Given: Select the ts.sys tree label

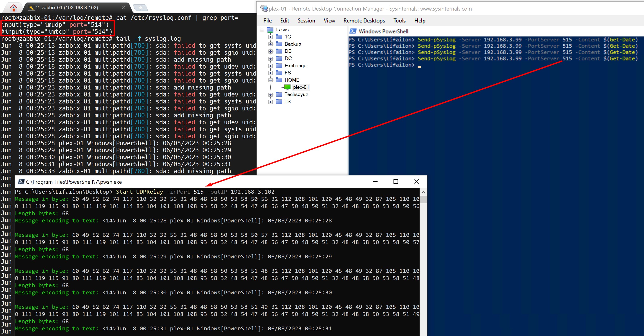Looking at the screenshot, I should pyautogui.click(x=282, y=30).
